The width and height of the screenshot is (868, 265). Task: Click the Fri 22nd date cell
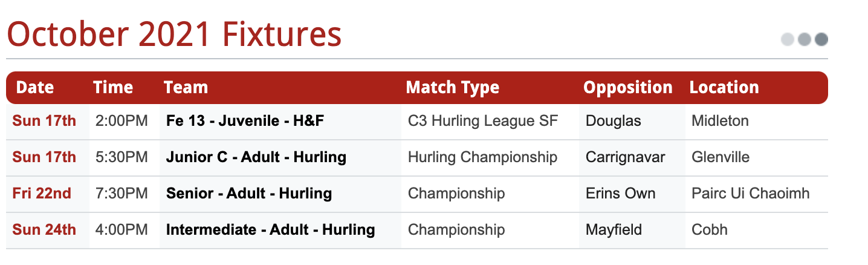tap(42, 194)
